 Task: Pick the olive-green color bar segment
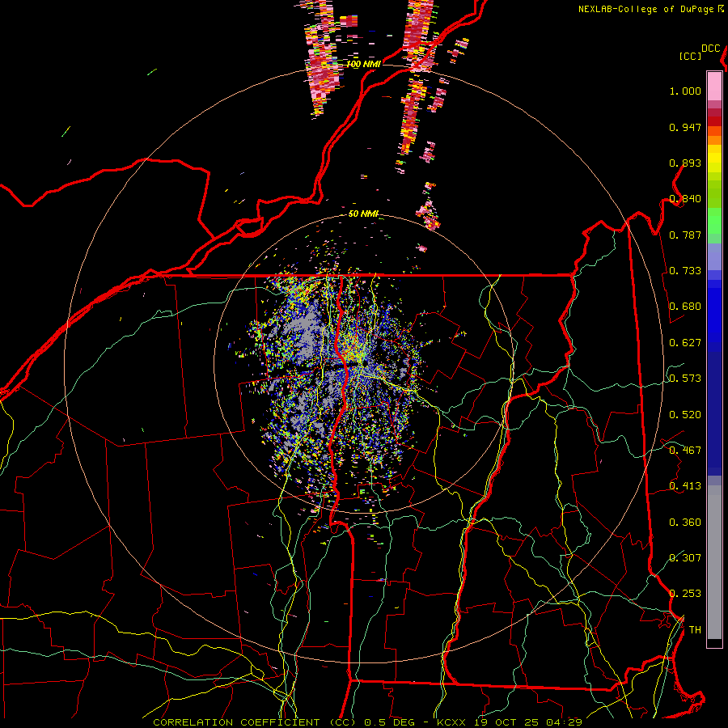[714, 193]
